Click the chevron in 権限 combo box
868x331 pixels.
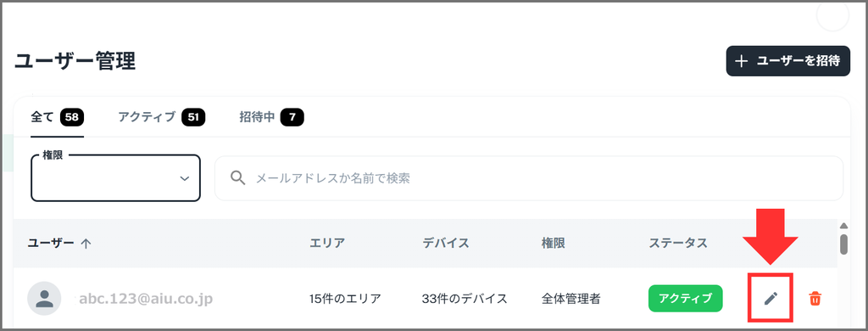point(184,178)
